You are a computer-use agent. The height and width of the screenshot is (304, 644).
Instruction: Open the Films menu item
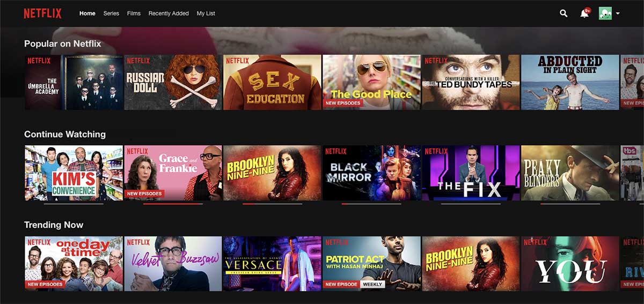pos(134,13)
